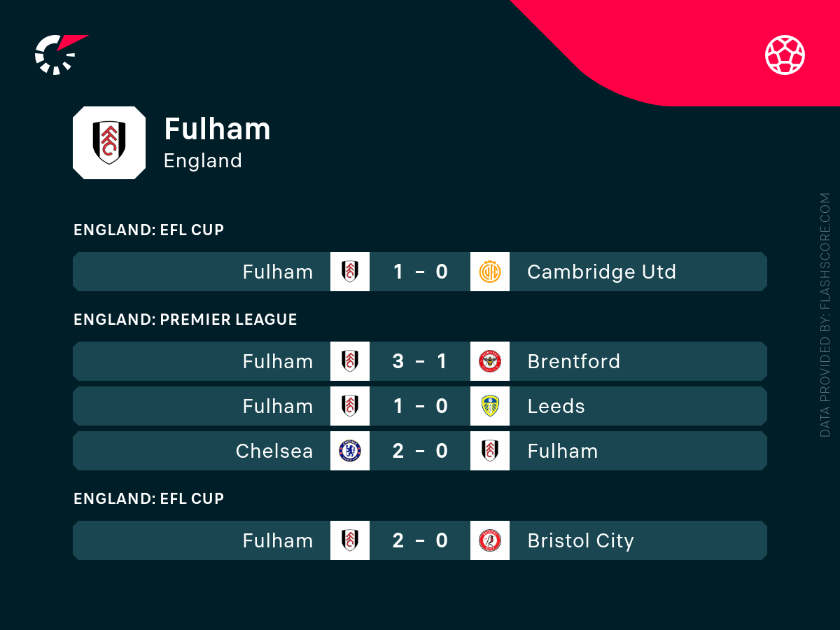Screen dimensions: 840x630
Task: Click the Bristol City team name
Action: [x=580, y=540]
